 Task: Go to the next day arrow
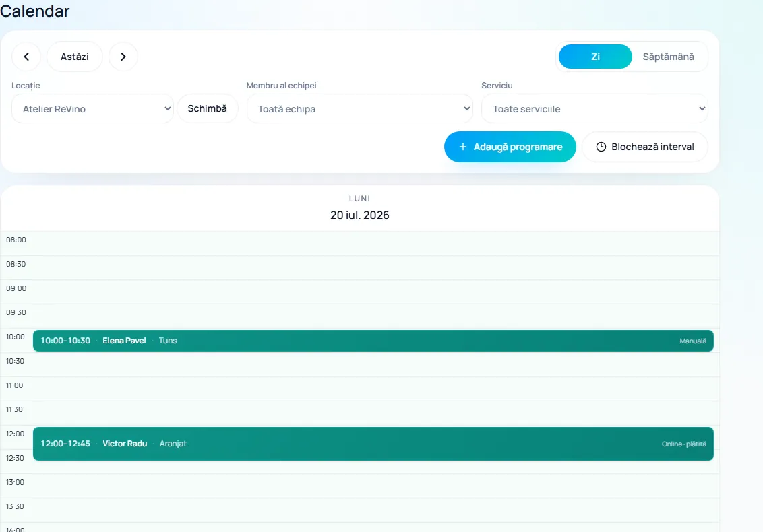123,57
